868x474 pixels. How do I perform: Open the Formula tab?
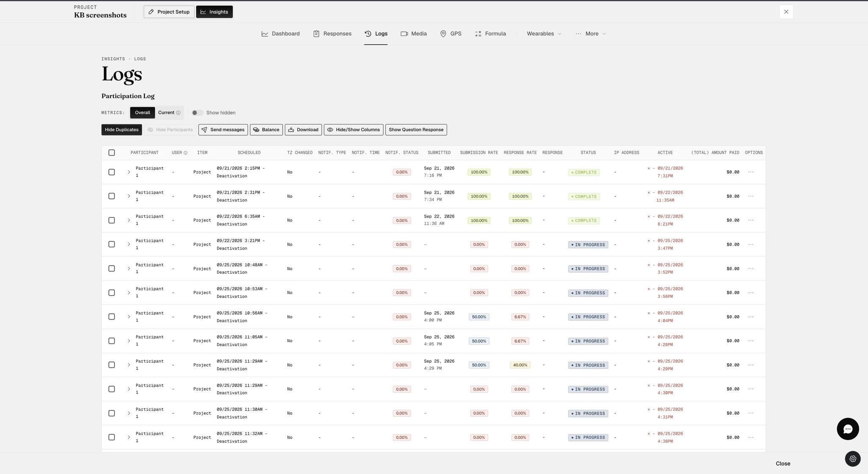point(490,34)
